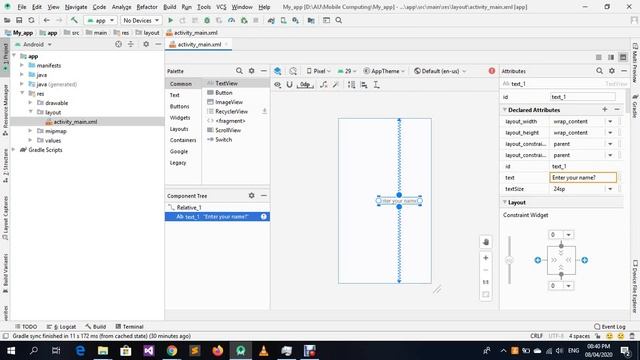
Task: Collapse the Layout section in Attributes
Action: click(505, 202)
